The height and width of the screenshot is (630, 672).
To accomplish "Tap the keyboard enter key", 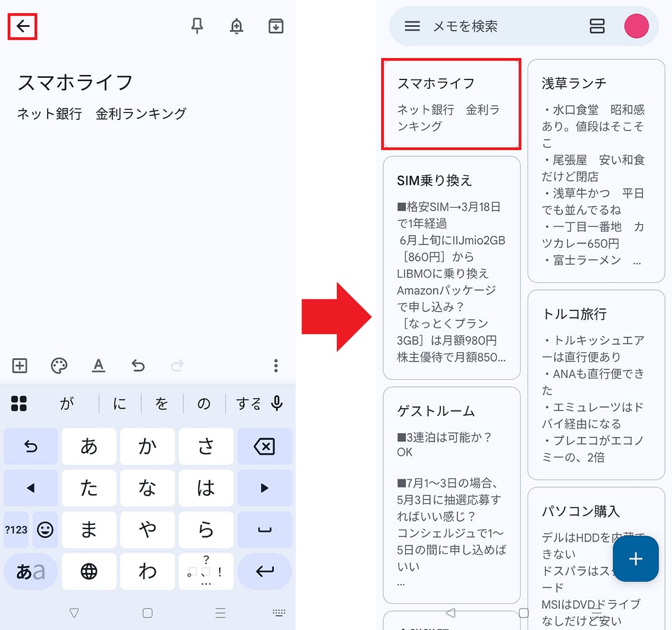I will [x=264, y=571].
